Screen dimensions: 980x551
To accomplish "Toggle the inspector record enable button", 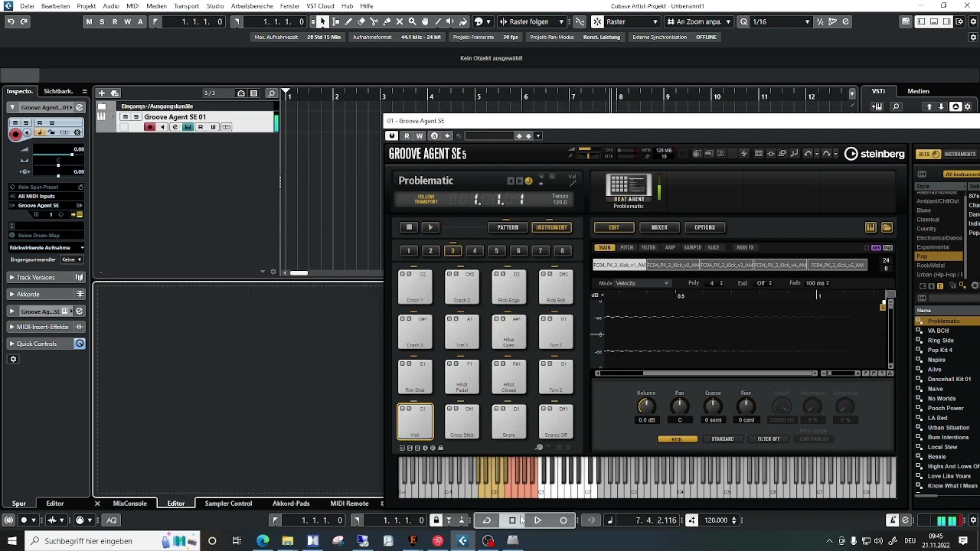I will coord(15,134).
